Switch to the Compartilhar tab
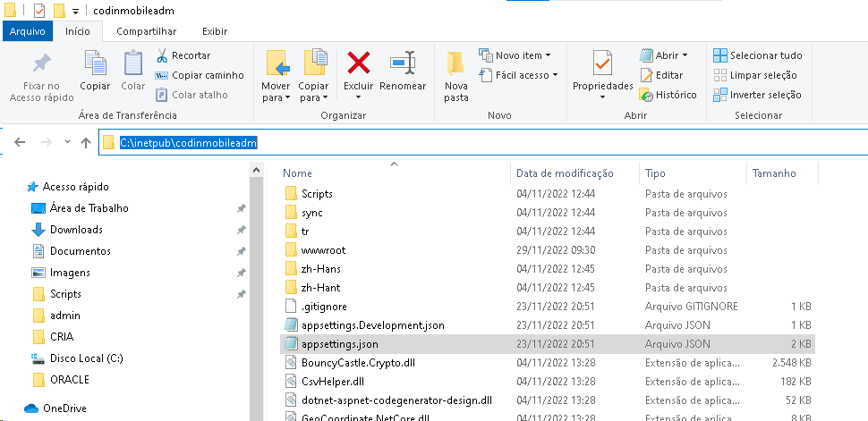 pyautogui.click(x=146, y=31)
